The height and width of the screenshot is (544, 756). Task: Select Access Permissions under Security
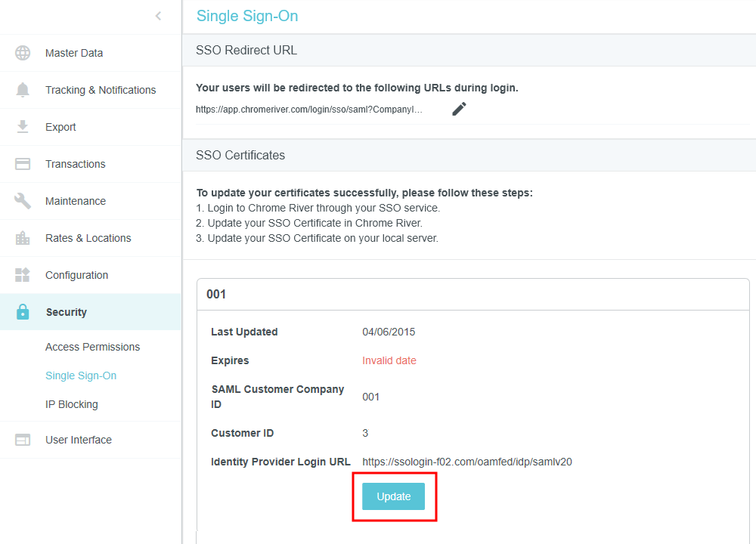(92, 347)
